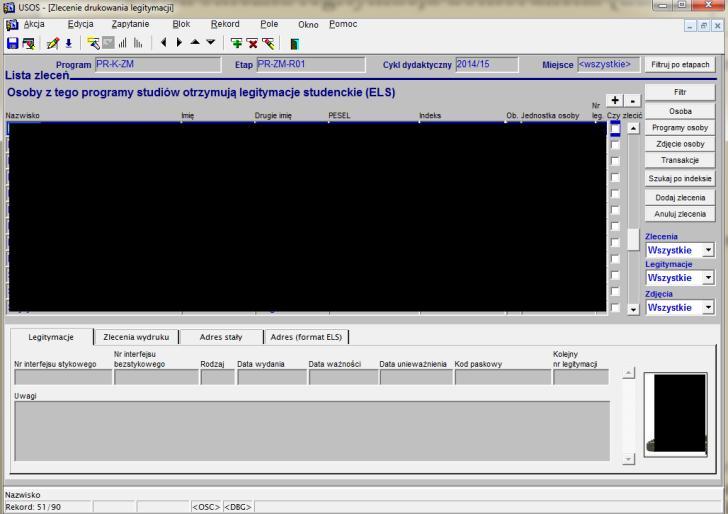Click the Kod paskowy field
Viewport: 728px width, 514px height.
point(503,377)
